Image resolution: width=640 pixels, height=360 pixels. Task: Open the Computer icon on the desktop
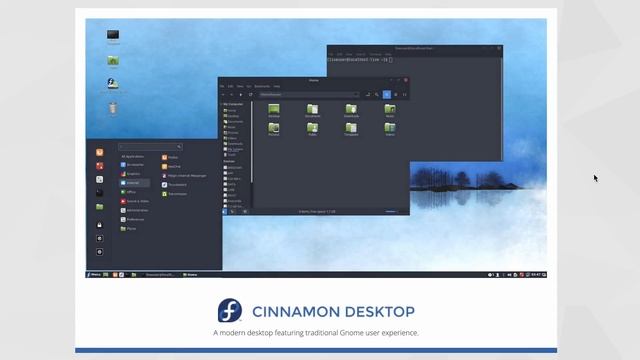click(113, 36)
